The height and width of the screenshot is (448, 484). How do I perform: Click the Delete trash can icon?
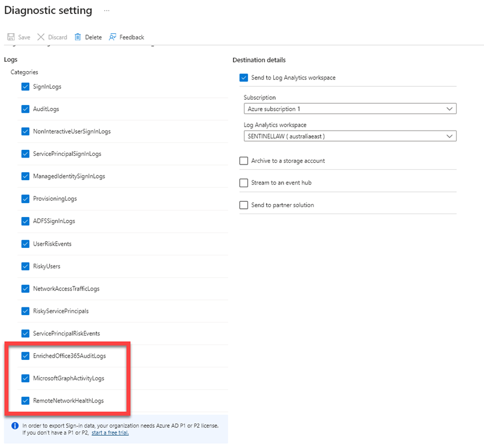pyautogui.click(x=78, y=37)
